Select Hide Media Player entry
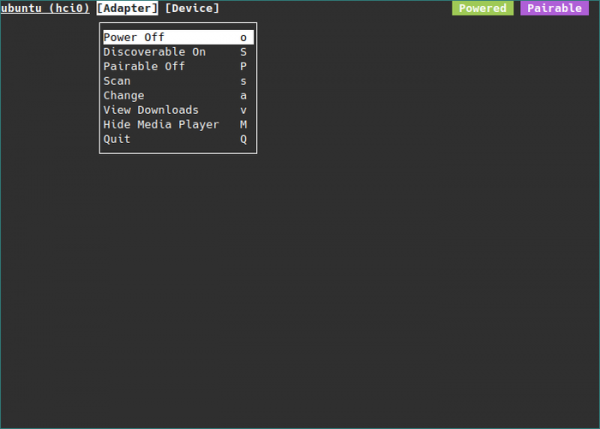Screen dimensions: 600x429 [161, 124]
